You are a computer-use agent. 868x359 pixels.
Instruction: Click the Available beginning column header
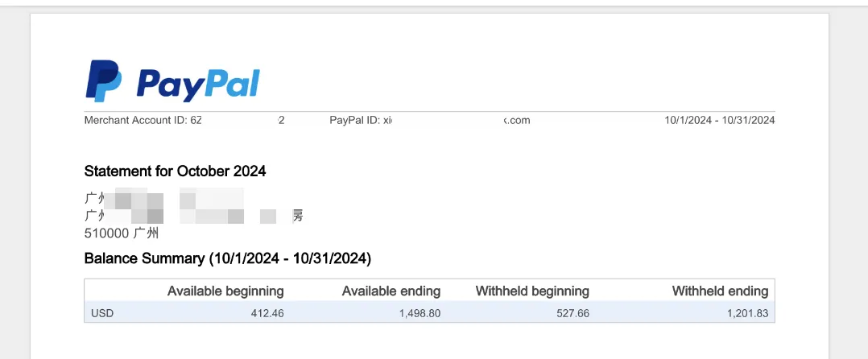[x=225, y=291]
